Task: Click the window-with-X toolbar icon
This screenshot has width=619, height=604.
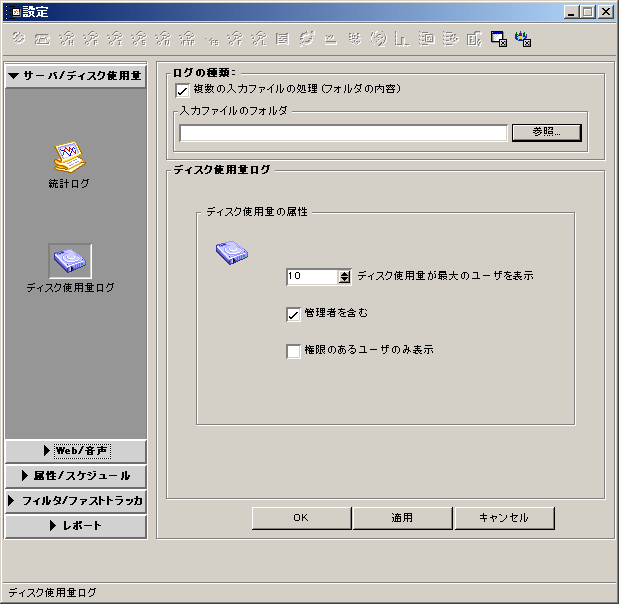Action: (x=498, y=40)
